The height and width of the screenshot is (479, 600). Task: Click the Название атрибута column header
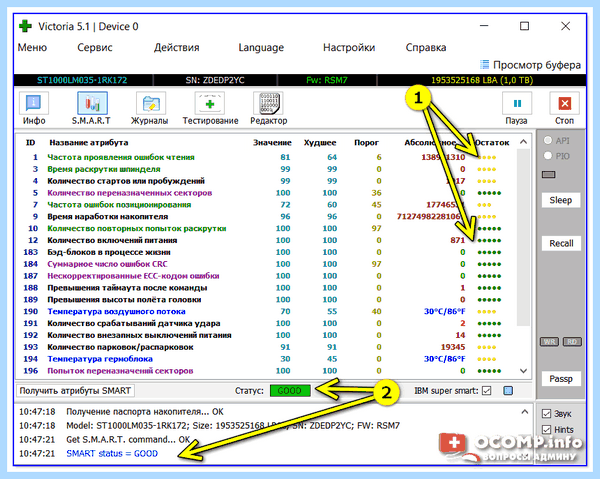(x=89, y=143)
